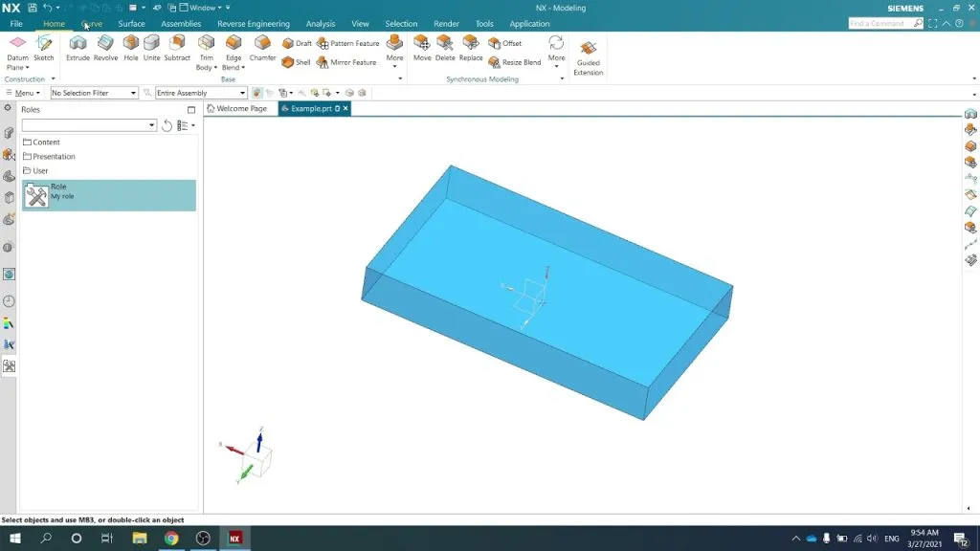This screenshot has width=980, height=551.
Task: Click the Find a Command search box
Action: tap(880, 24)
